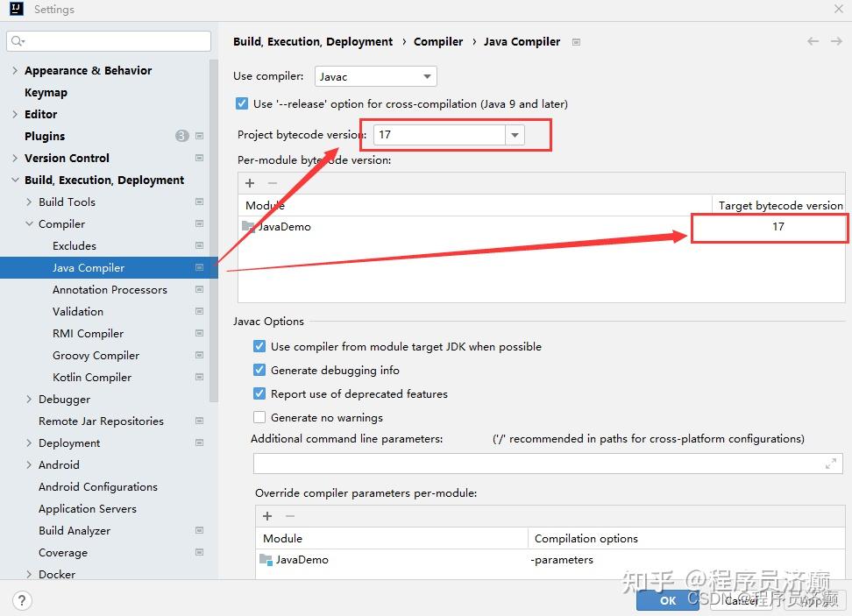Click the plus icon under Per-module bytecode version
Image resolution: width=852 pixels, height=616 pixels.
tap(250, 182)
